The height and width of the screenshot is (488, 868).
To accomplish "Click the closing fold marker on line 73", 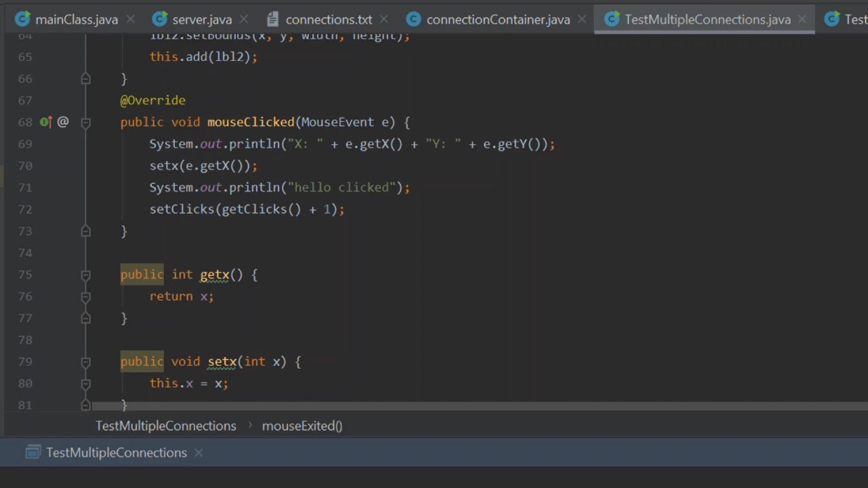I will (x=85, y=231).
